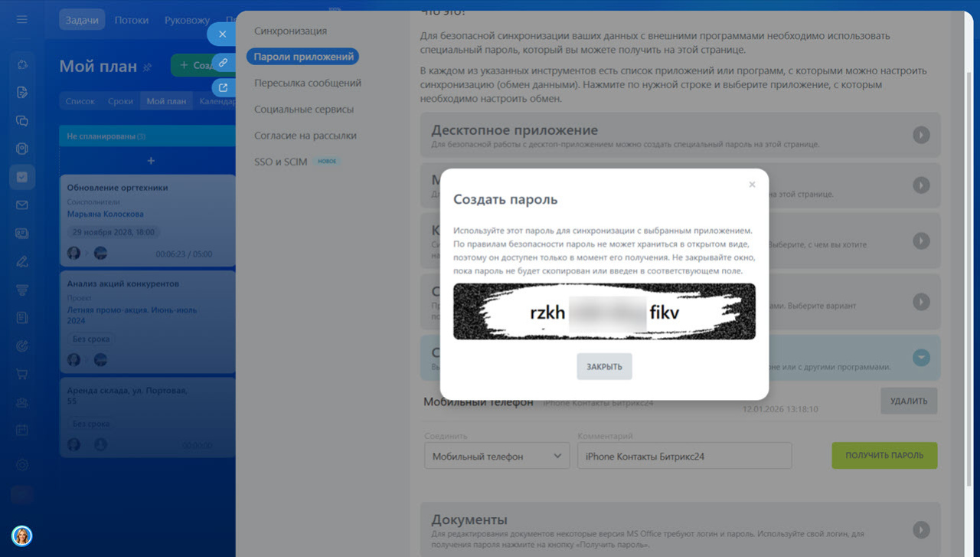980x557 pixels.
Task: Click the comment field with iPhone Контакты Битрикс24
Action: pyautogui.click(x=684, y=456)
